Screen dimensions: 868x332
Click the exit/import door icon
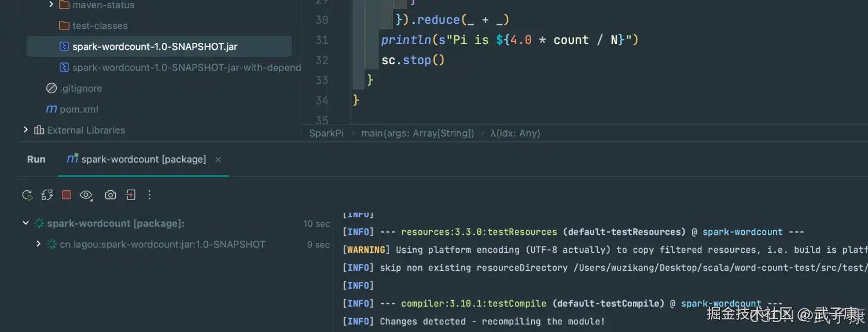pyautogui.click(x=131, y=195)
